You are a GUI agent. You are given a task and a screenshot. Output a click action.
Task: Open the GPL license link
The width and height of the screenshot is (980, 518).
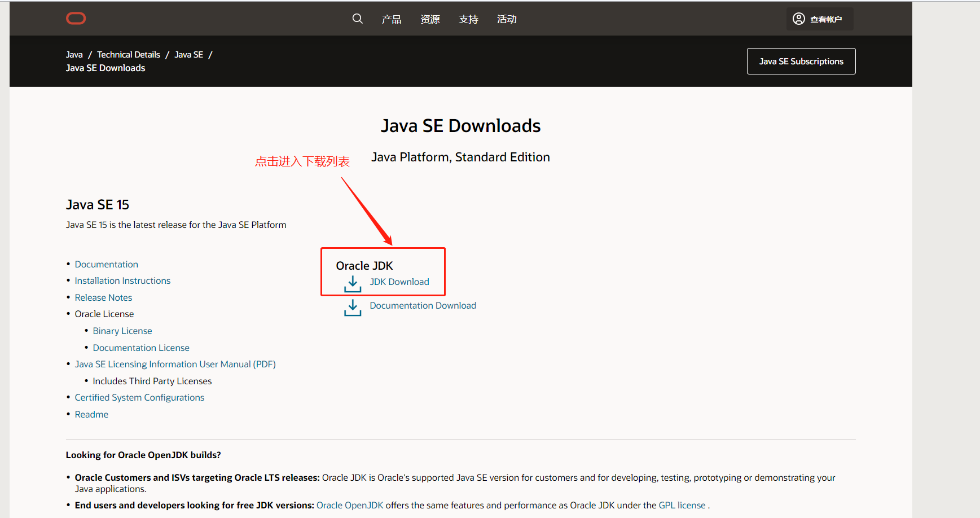pyautogui.click(x=682, y=505)
